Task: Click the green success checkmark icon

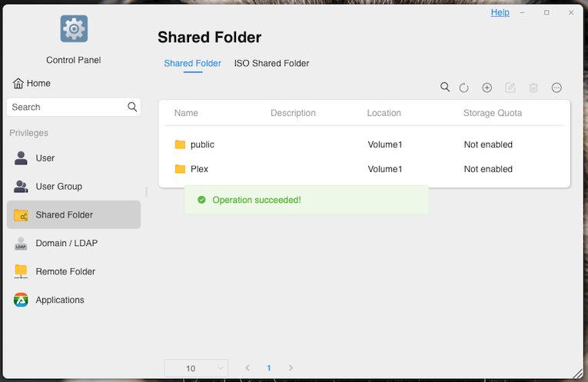Action: 201,200
